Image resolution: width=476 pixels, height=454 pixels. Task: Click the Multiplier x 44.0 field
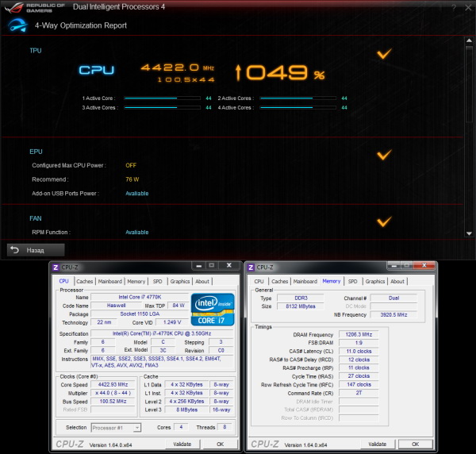tap(113, 393)
